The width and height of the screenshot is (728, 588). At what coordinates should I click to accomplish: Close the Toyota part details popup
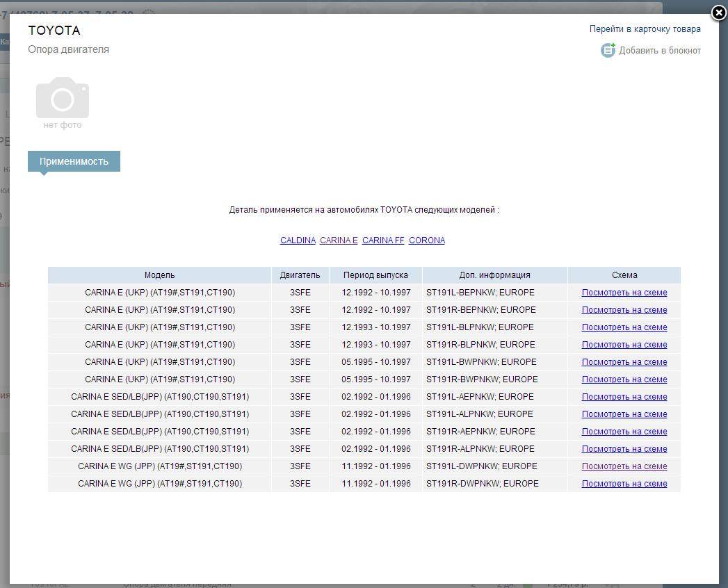[x=719, y=13]
